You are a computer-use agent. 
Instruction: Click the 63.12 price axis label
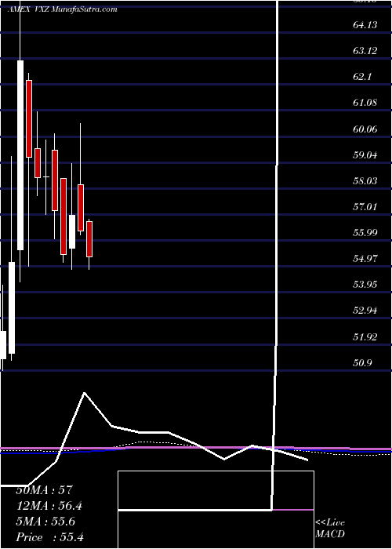(x=366, y=51)
